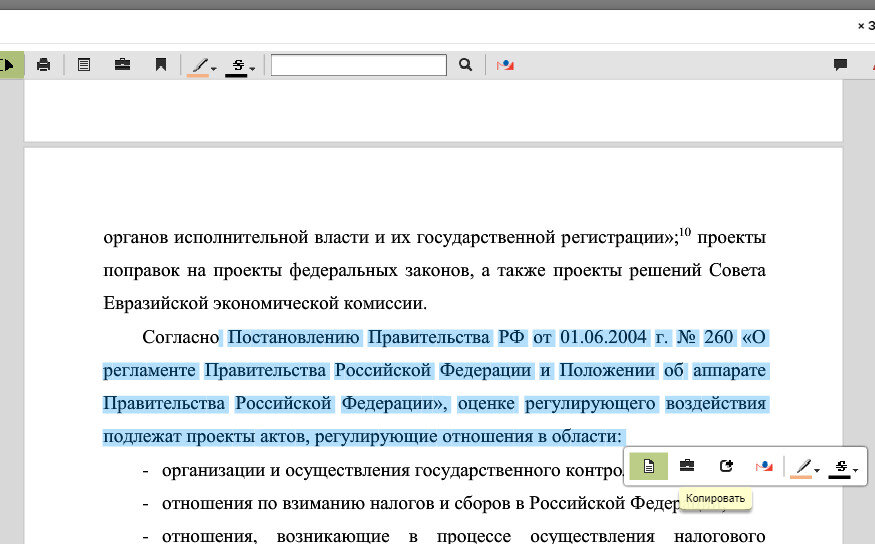
Task: Open highlighter color dropdown arrow in top toolbar
Action: click(214, 69)
